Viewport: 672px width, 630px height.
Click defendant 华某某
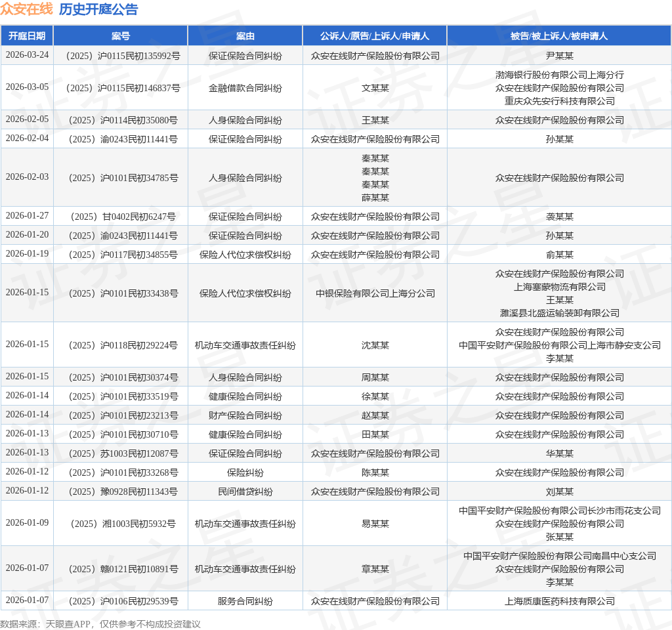tap(559, 453)
